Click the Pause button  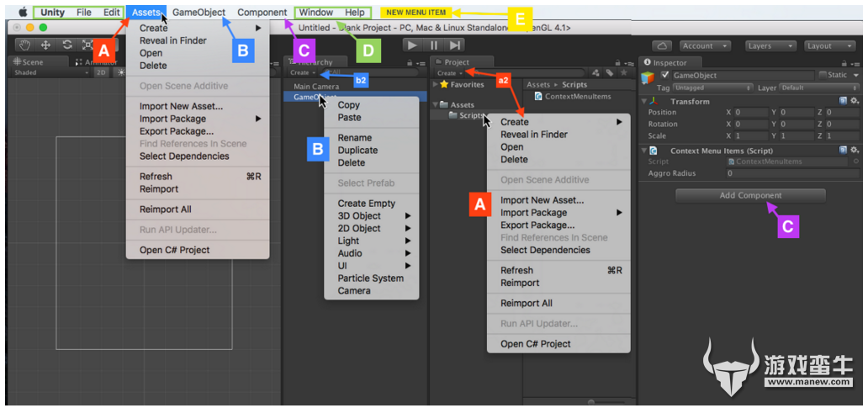click(433, 45)
